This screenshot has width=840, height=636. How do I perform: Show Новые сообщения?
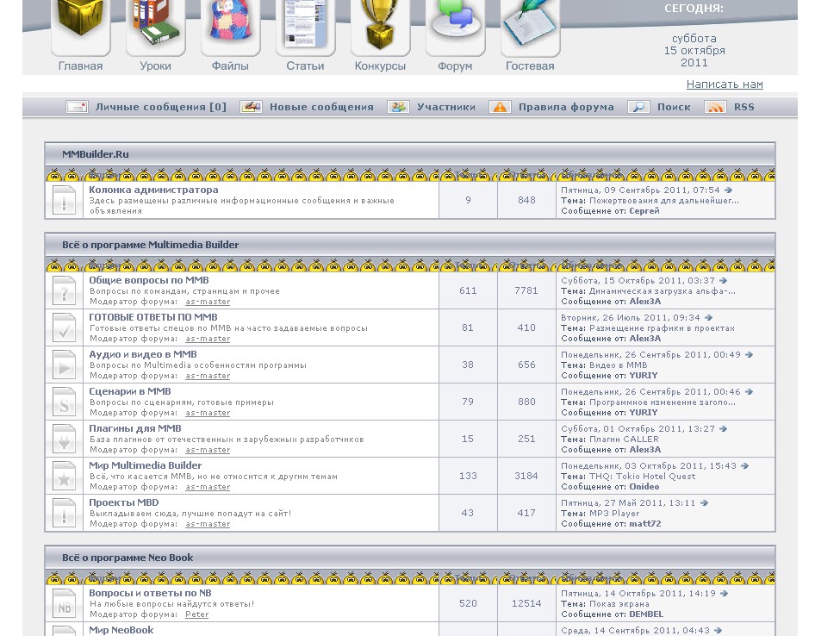click(x=321, y=107)
